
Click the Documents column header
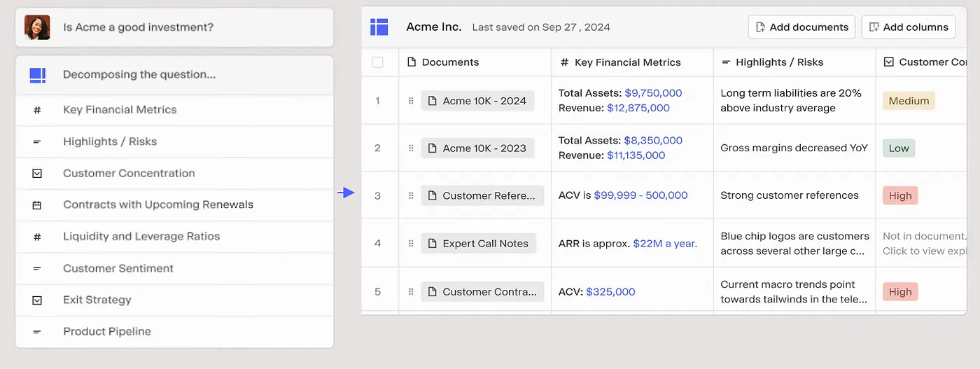coord(475,62)
